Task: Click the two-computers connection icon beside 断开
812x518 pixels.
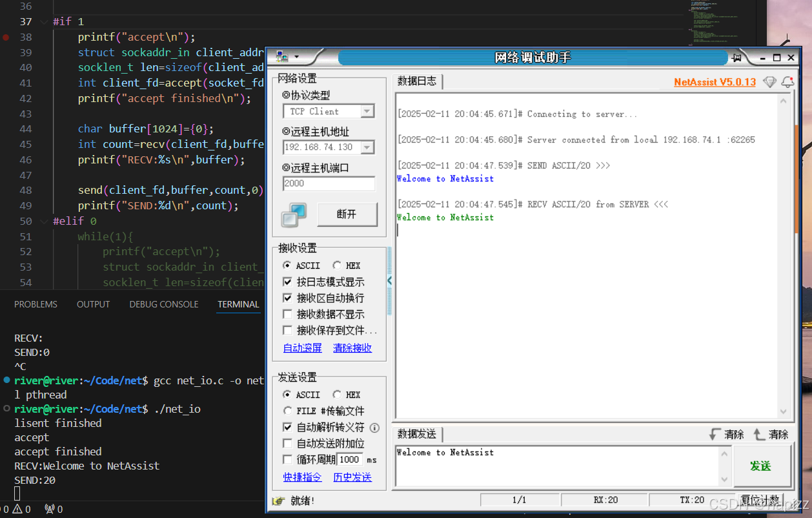Action: (x=294, y=215)
